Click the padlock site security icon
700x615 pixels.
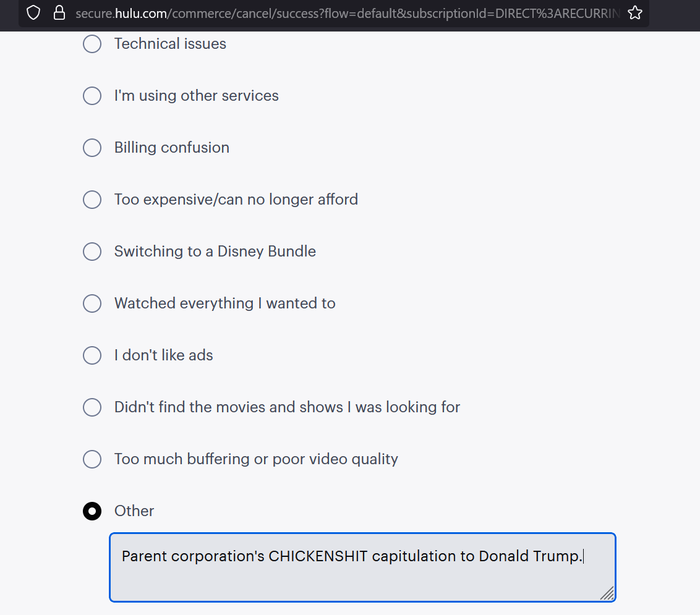(59, 12)
